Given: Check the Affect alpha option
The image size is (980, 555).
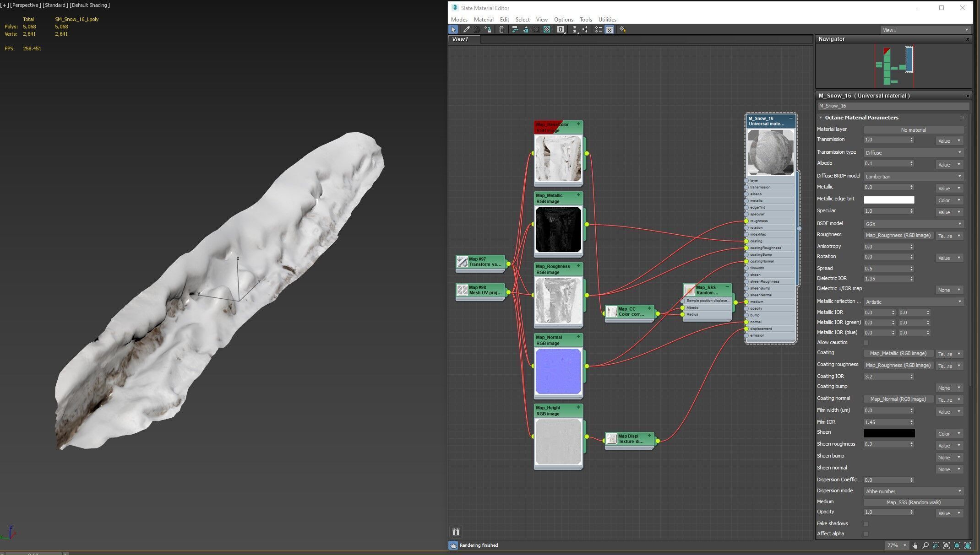Looking at the screenshot, I should pos(866,534).
